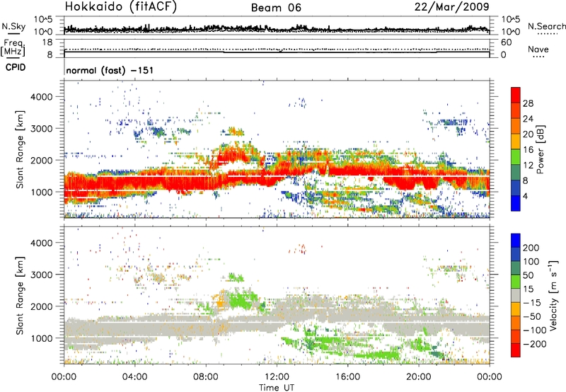Select the 200 label on Velocity colorbar
Image resolution: width=566 pixels, height=392 pixels.
[x=531, y=248]
